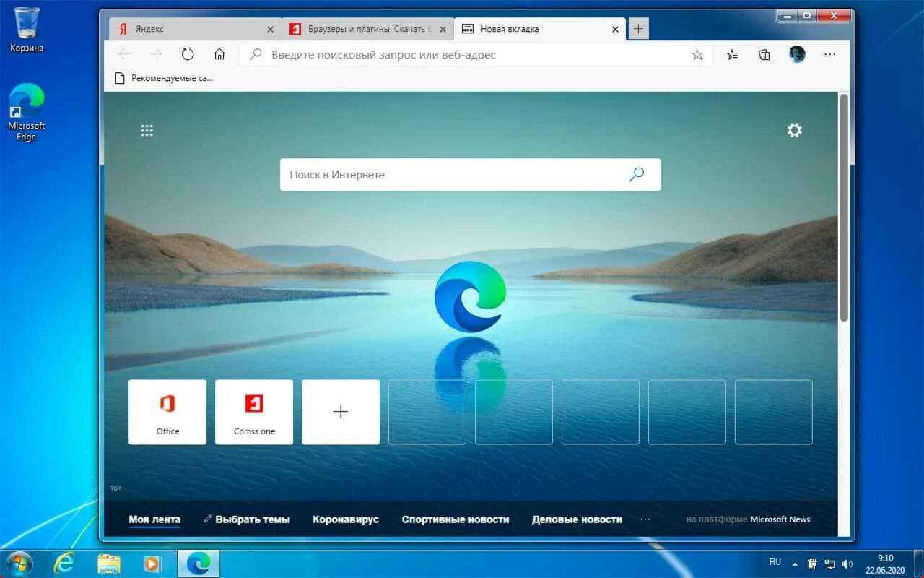Viewport: 924px width, 578px height.
Task: Click the Microsoft Edge taskbar button
Action: 199,563
